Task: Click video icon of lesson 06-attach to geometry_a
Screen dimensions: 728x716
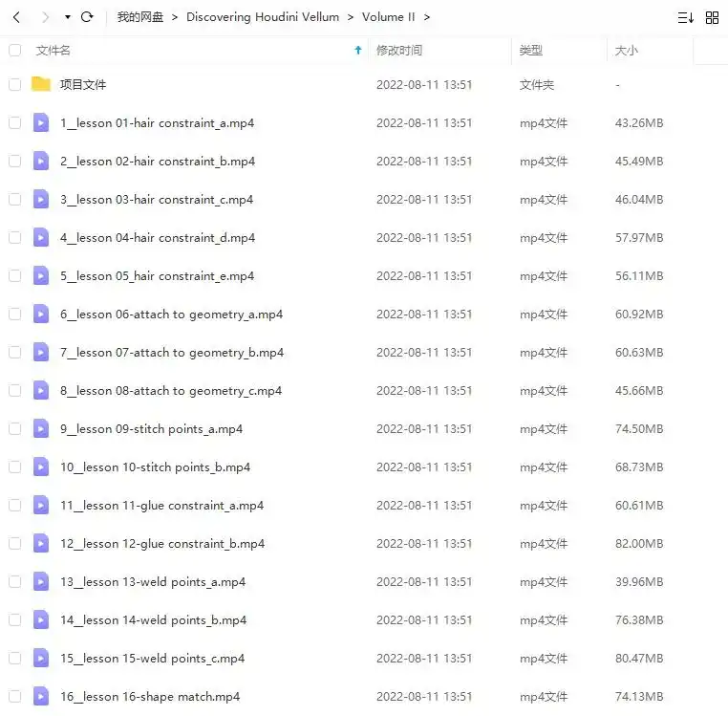Action: pyautogui.click(x=41, y=315)
